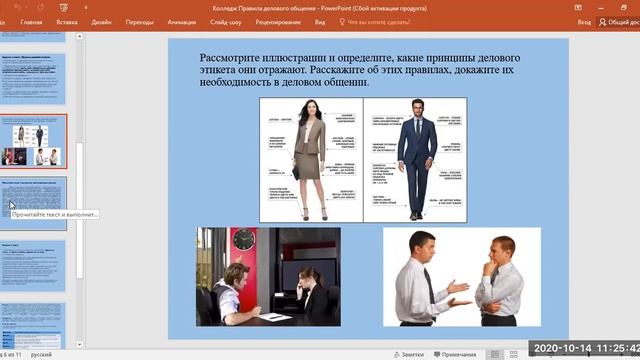Minimize the PowerPoint window
Screen dimensions: 640x360
tap(601, 8)
